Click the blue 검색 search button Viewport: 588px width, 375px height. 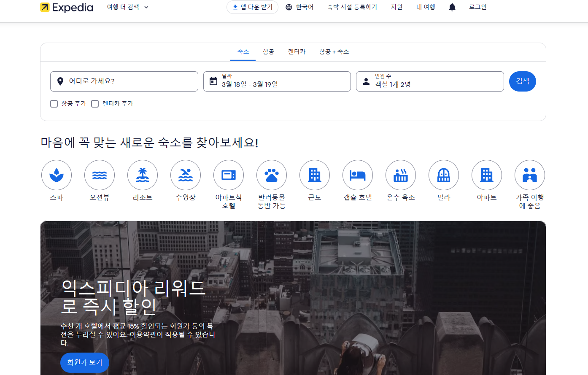(x=523, y=81)
